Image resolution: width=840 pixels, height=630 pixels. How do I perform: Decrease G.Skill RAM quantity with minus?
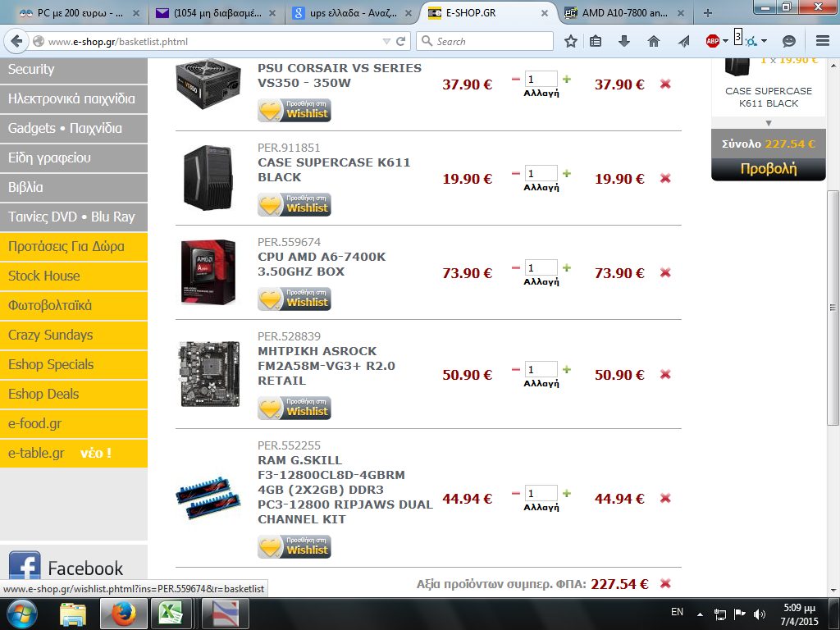pyautogui.click(x=516, y=493)
